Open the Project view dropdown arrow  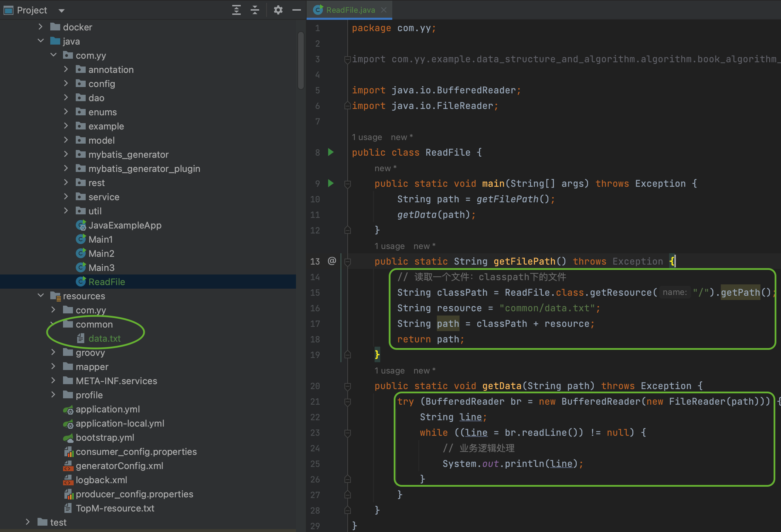click(62, 11)
